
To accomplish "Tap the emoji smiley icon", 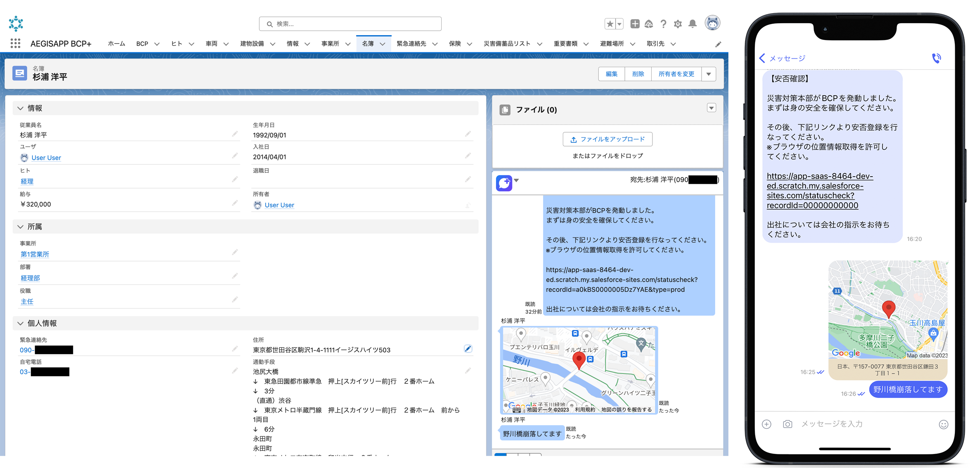I will coord(943,424).
